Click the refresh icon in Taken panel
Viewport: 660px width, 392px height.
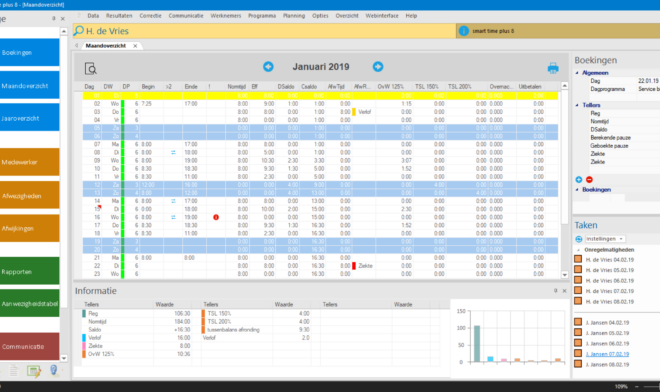[579, 239]
